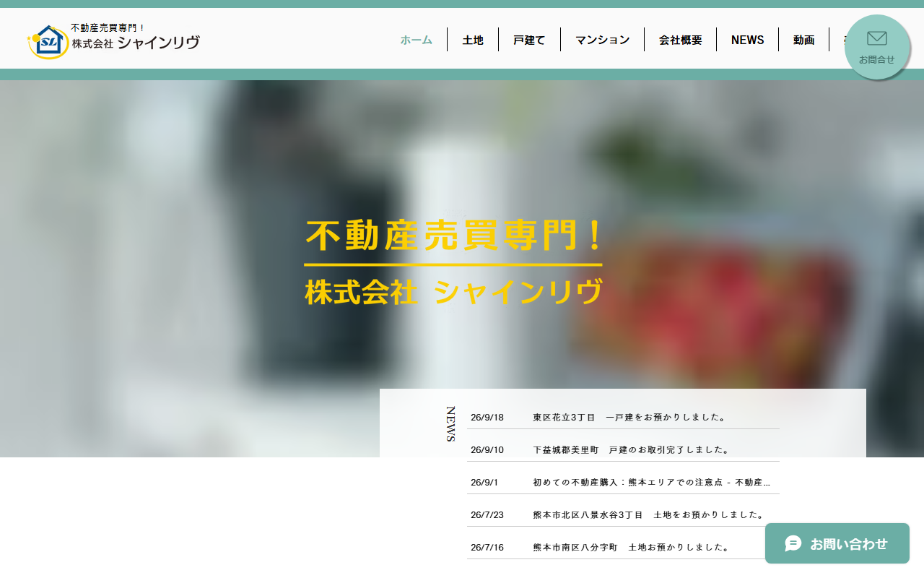This screenshot has height=578, width=924.
Task: Click the Shine Live house logo icon
Action: 48,42
